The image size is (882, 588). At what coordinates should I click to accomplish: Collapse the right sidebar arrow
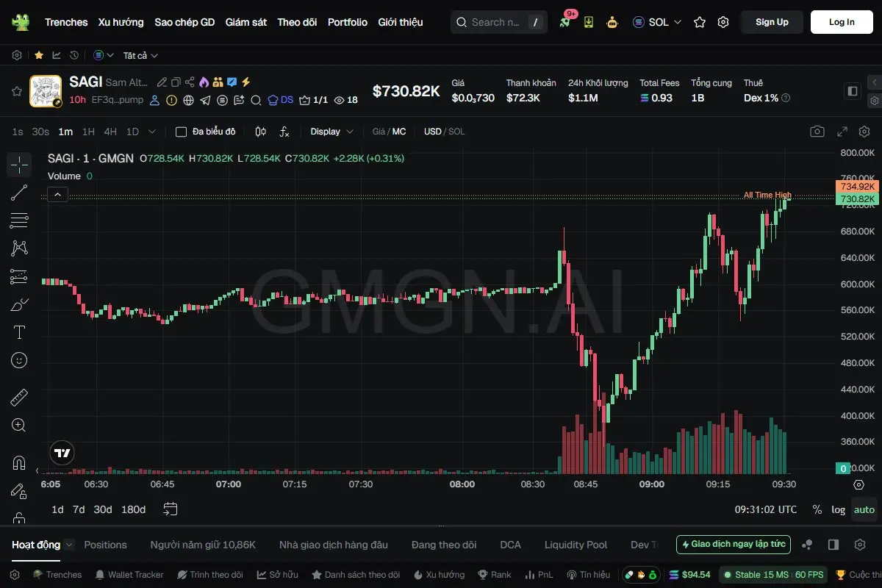tap(874, 82)
